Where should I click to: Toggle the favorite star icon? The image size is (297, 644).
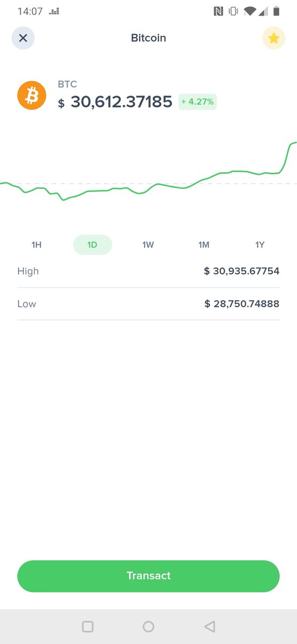coord(274,38)
